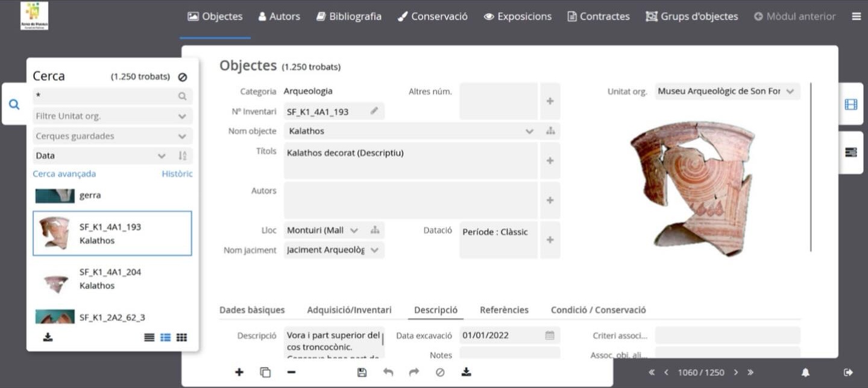Duplicate the current record icon

[265, 372]
